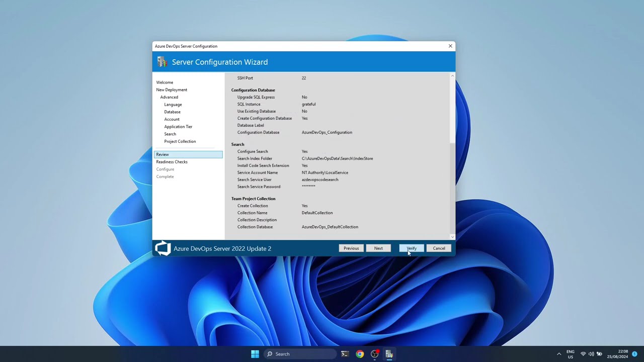This screenshot has height=362, width=644.
Task: Cancel the configuration wizard
Action: click(439, 248)
